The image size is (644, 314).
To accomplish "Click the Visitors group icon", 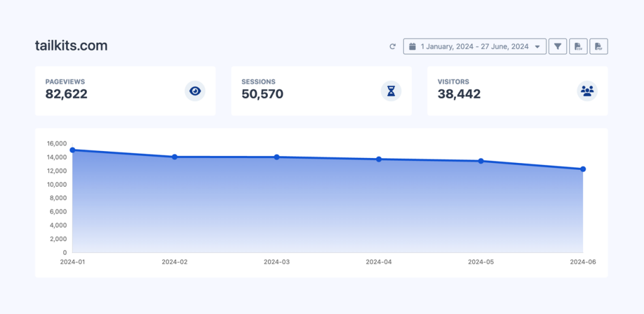I will (x=587, y=91).
